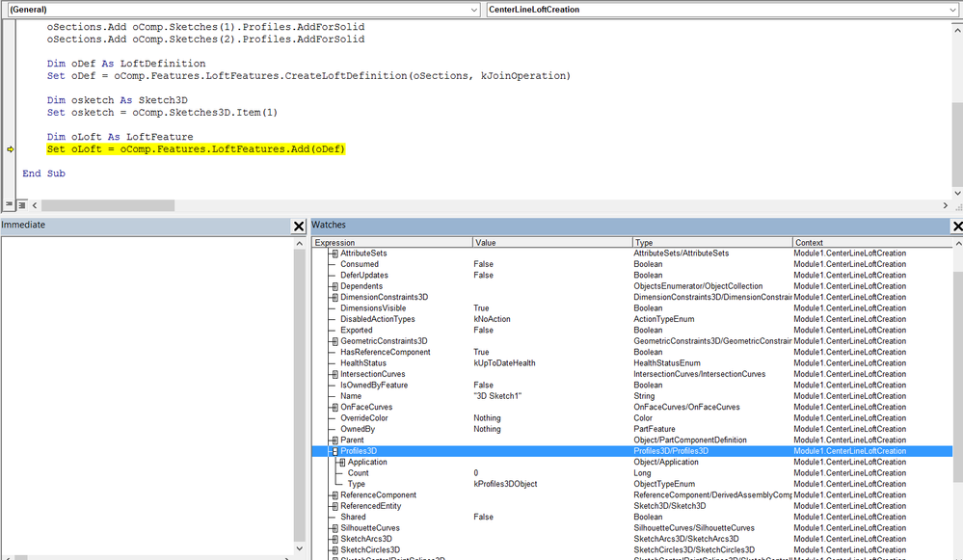Switch to Procedure View icon
The height and width of the screenshot is (560, 963).
click(9, 204)
